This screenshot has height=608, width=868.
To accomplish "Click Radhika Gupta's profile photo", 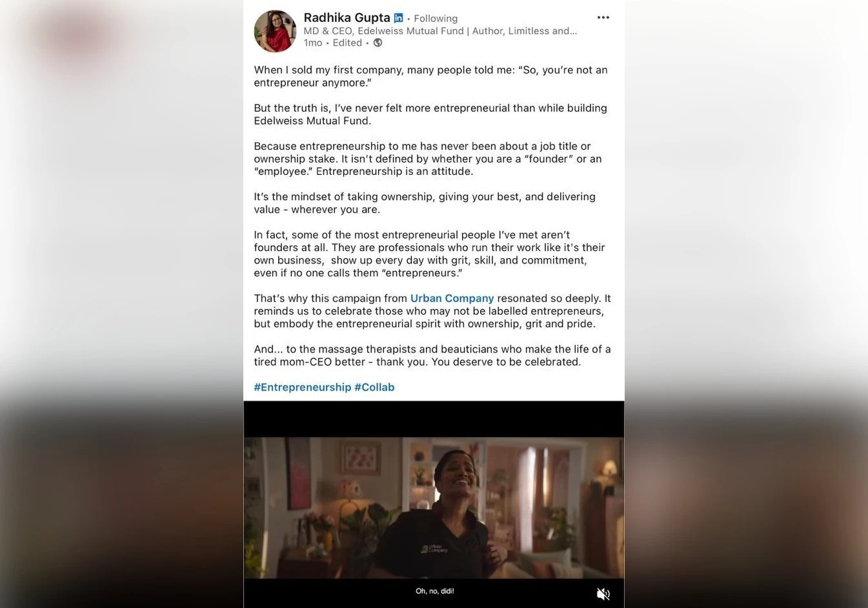I will click(275, 30).
